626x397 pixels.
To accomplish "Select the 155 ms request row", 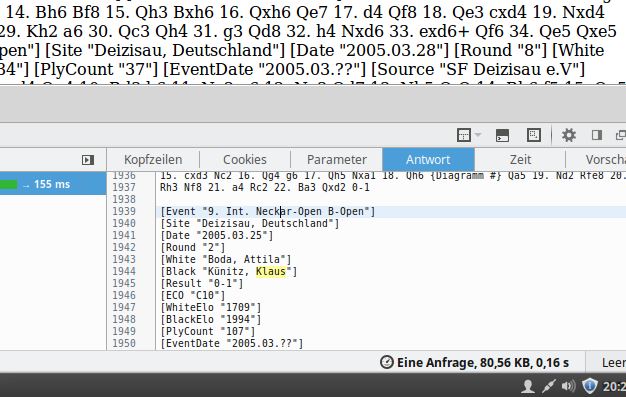I will pos(53,184).
